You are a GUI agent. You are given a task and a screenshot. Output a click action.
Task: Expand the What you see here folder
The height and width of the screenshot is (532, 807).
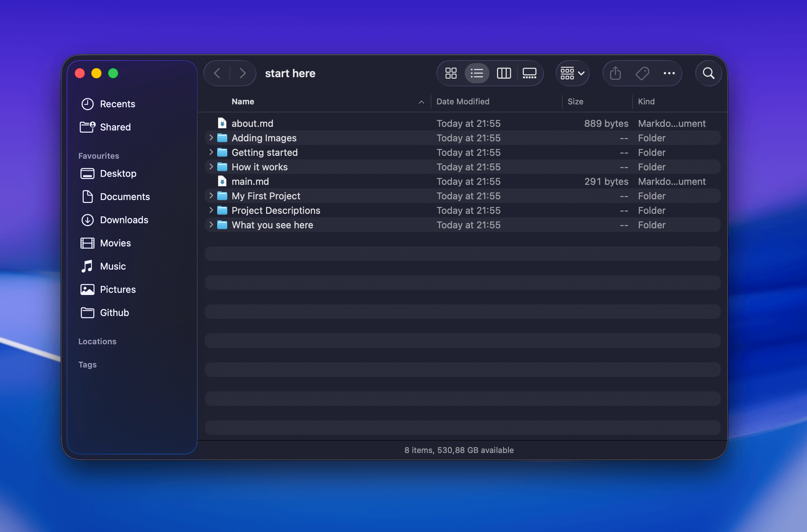[x=211, y=225]
